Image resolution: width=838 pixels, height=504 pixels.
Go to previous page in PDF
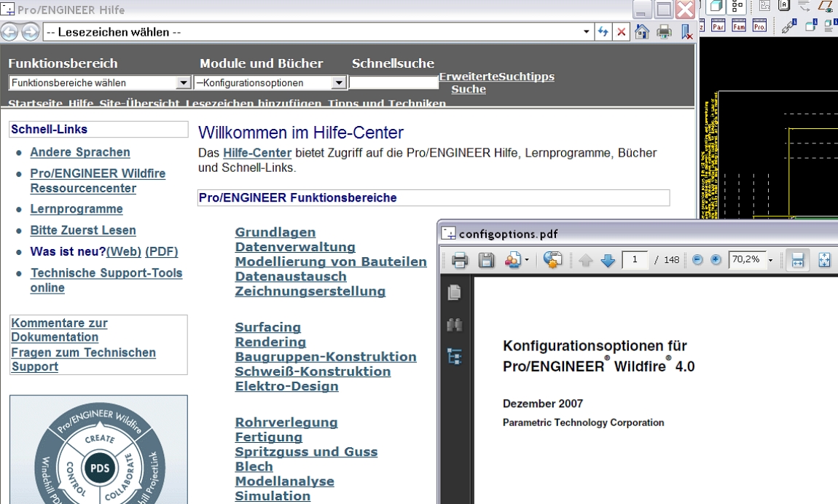(586, 261)
